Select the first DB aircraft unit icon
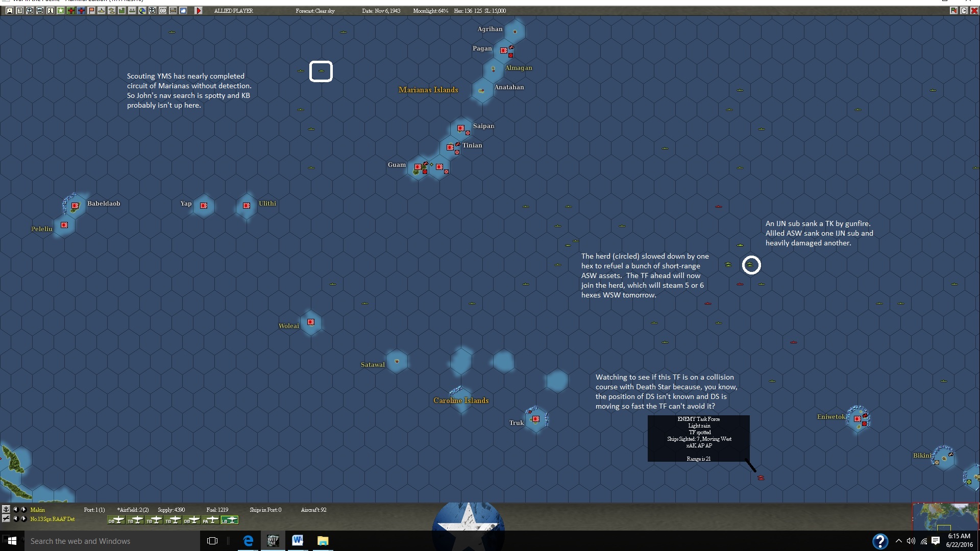This screenshot has height=551, width=980. tap(116, 520)
